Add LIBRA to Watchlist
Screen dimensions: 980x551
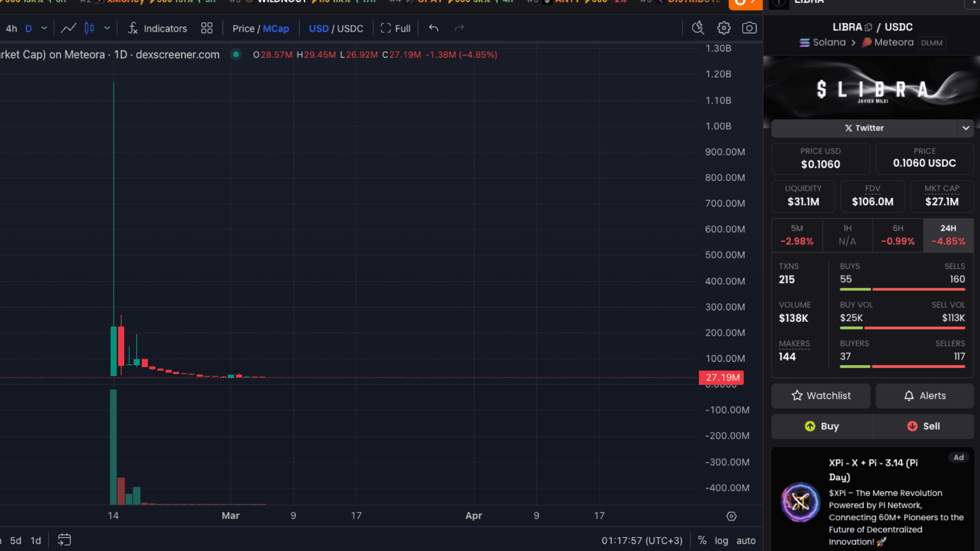point(821,395)
